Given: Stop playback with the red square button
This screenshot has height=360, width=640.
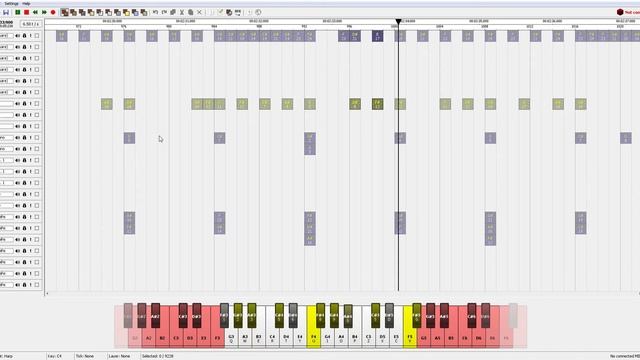Looking at the screenshot, I should (x=27, y=12).
